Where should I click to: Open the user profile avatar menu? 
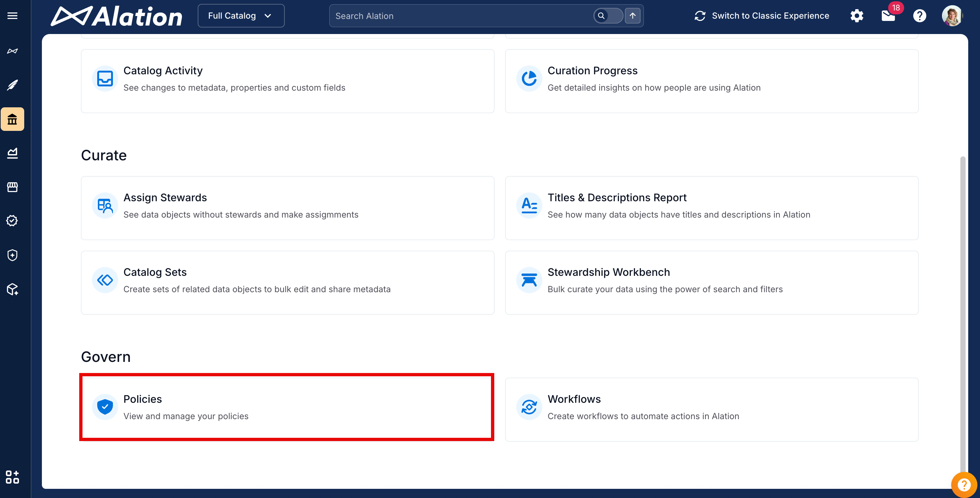click(x=952, y=16)
